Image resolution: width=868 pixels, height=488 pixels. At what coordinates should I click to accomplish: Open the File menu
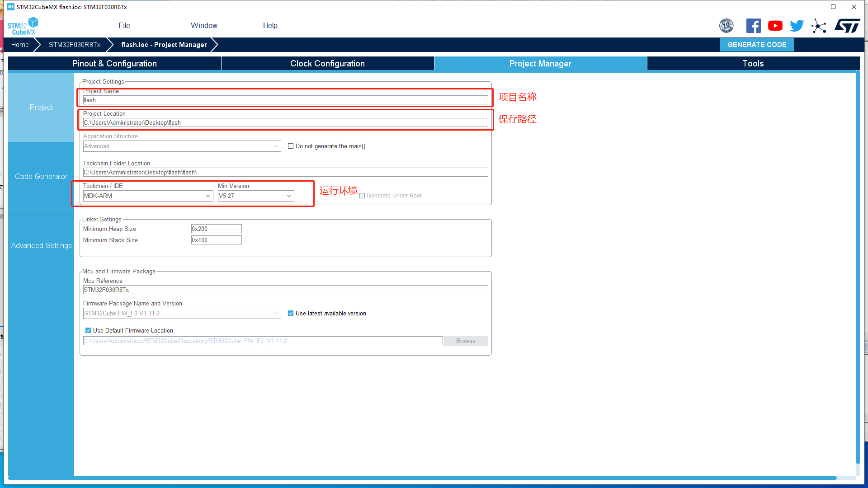[123, 25]
